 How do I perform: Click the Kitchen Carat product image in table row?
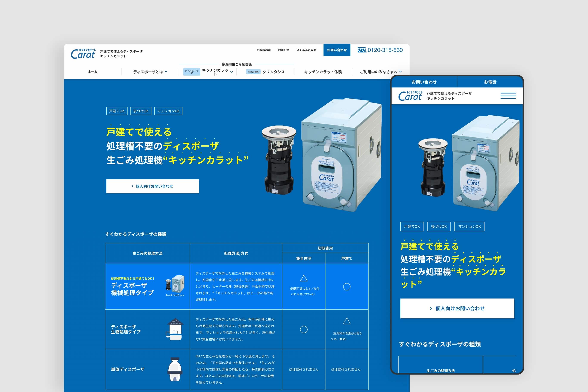click(175, 284)
